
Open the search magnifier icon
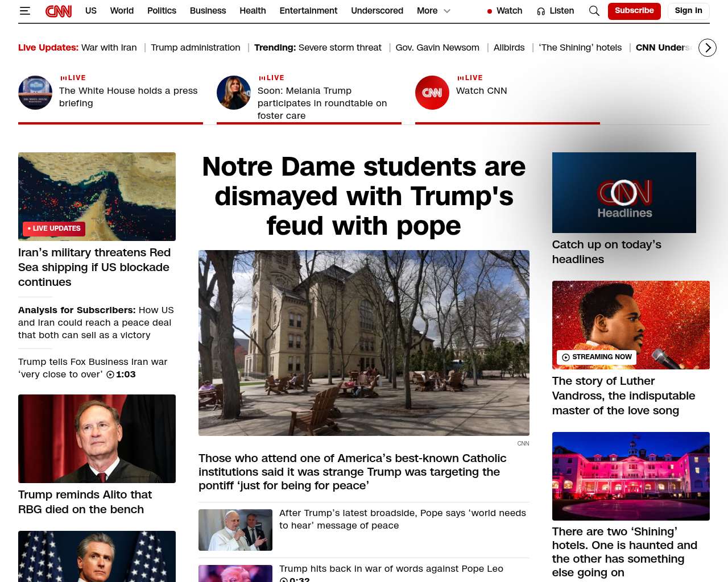[x=594, y=11]
